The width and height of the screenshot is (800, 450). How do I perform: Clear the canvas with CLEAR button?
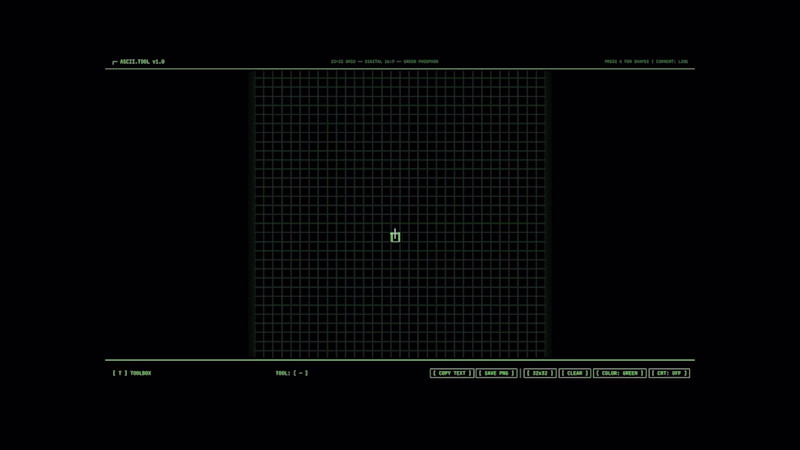pyautogui.click(x=574, y=373)
